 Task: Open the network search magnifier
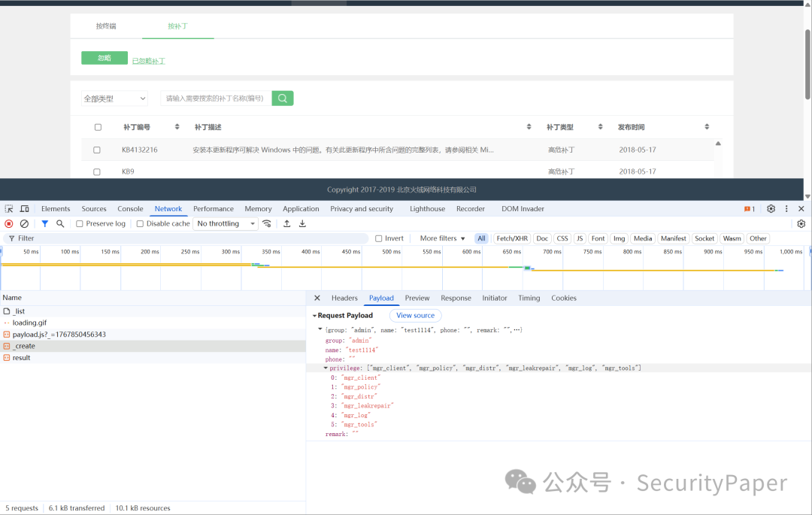60,223
